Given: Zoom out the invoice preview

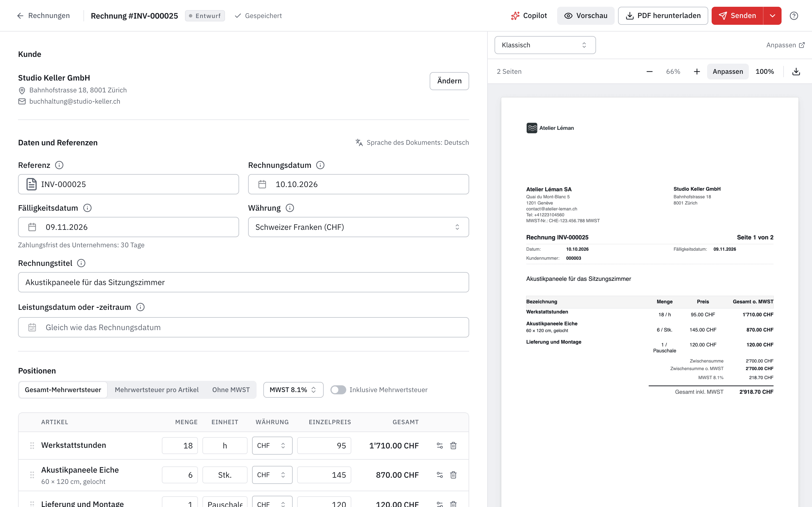Looking at the screenshot, I should pyautogui.click(x=649, y=72).
